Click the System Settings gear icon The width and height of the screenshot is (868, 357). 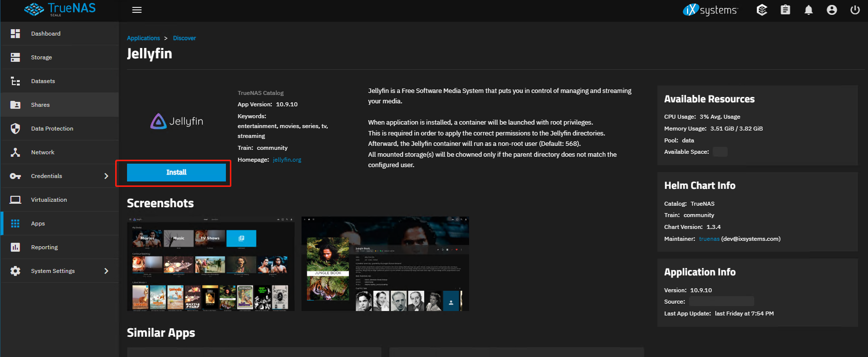point(15,271)
